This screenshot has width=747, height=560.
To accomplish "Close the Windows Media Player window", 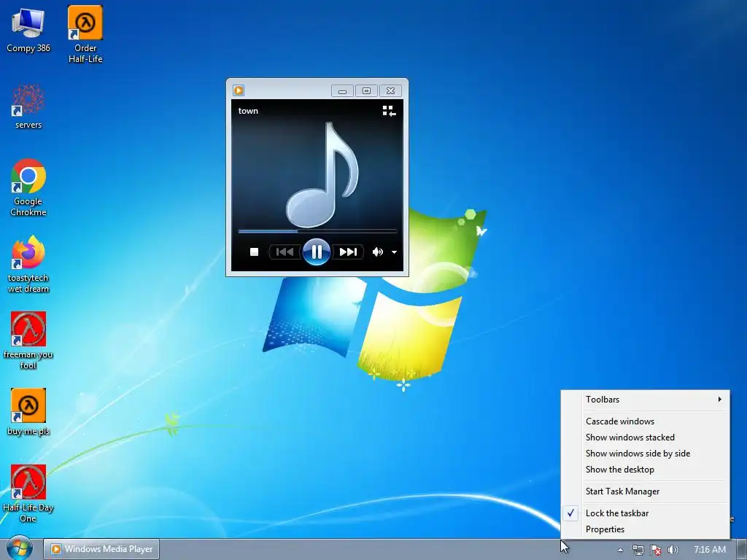I will click(x=391, y=91).
